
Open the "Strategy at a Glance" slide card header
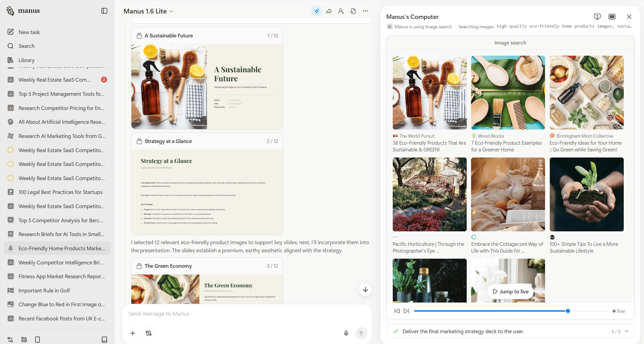coord(207,141)
